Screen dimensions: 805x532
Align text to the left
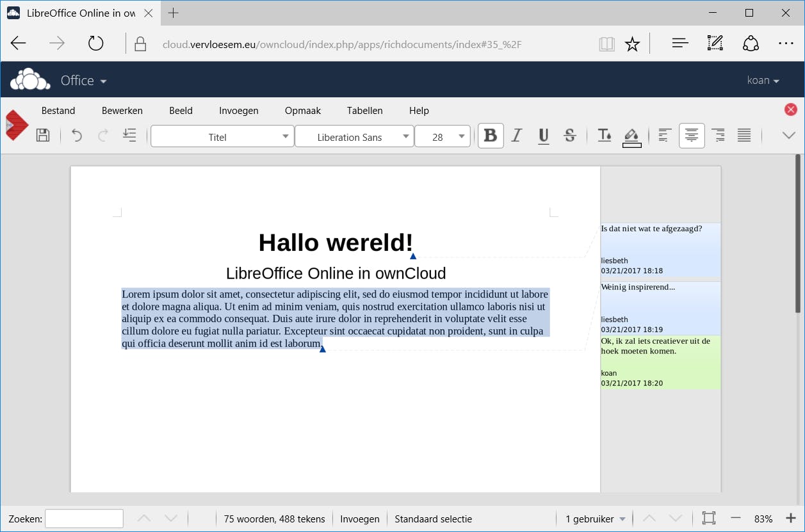pyautogui.click(x=665, y=135)
